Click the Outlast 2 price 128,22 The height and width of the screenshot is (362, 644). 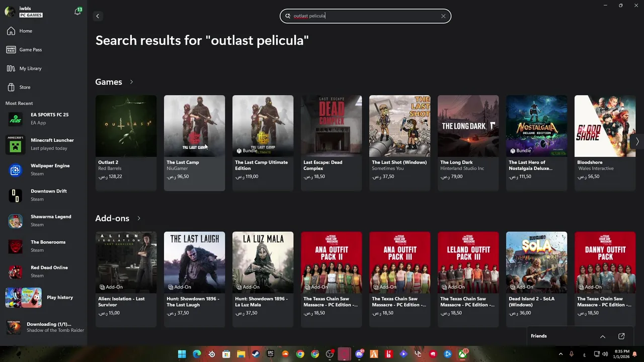(110, 176)
